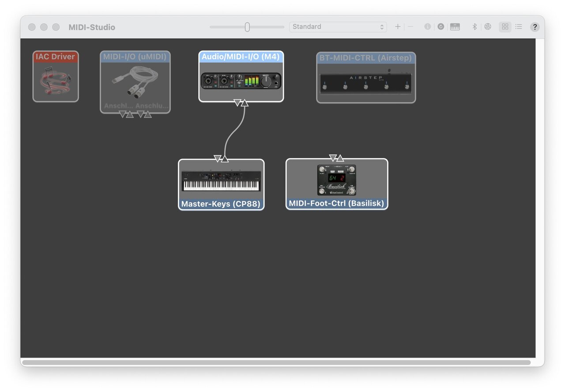Viewport: 565px width, 392px height.
Task: Open the network MIDI globe icon
Action: pyautogui.click(x=488, y=27)
